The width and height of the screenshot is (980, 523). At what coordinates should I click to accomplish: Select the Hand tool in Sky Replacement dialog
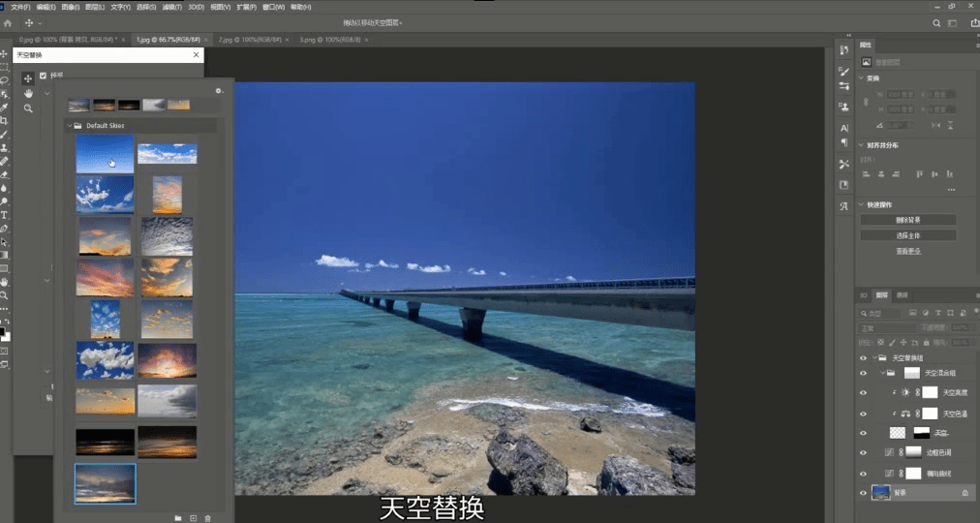coord(28,93)
